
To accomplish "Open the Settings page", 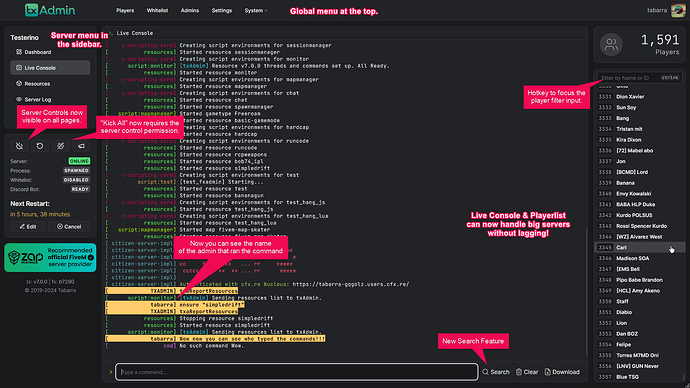I will point(222,11).
